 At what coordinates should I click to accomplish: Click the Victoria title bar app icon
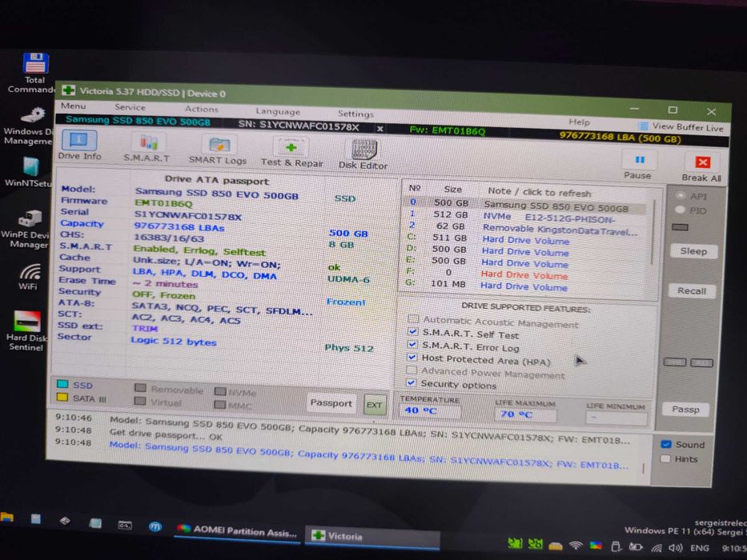pyautogui.click(x=69, y=90)
